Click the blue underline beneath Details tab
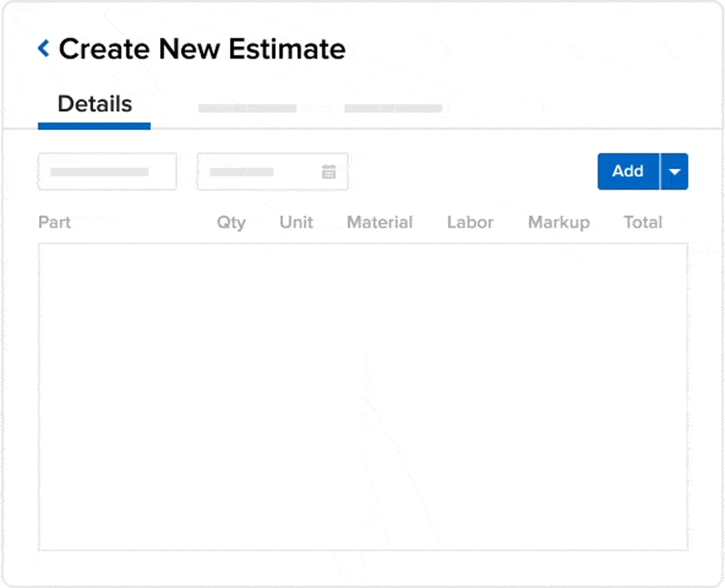The width and height of the screenshot is (725, 588). pyautogui.click(x=94, y=126)
